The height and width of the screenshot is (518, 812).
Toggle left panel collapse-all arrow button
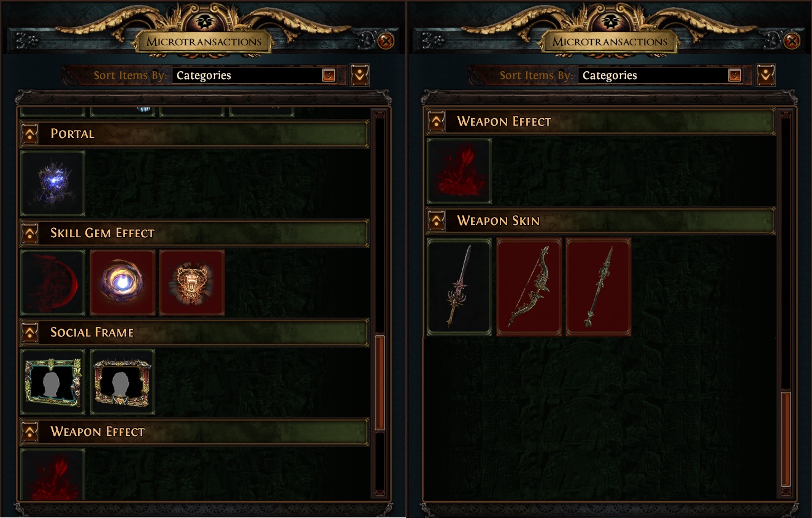[x=360, y=75]
